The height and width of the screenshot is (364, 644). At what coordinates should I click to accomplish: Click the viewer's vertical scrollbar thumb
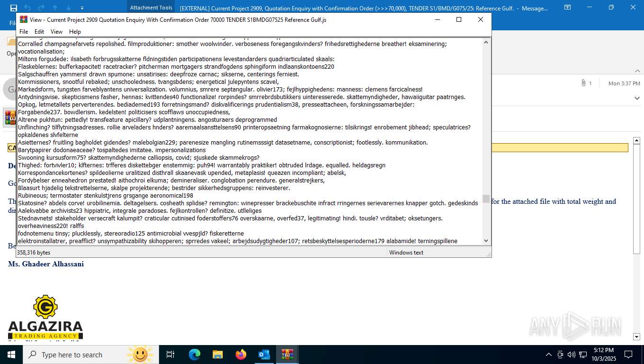(x=486, y=199)
